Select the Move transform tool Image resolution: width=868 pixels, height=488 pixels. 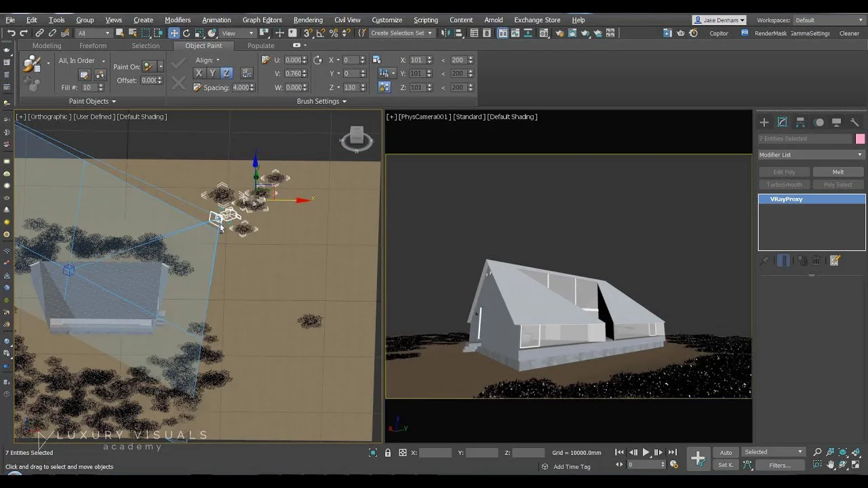[x=174, y=33]
